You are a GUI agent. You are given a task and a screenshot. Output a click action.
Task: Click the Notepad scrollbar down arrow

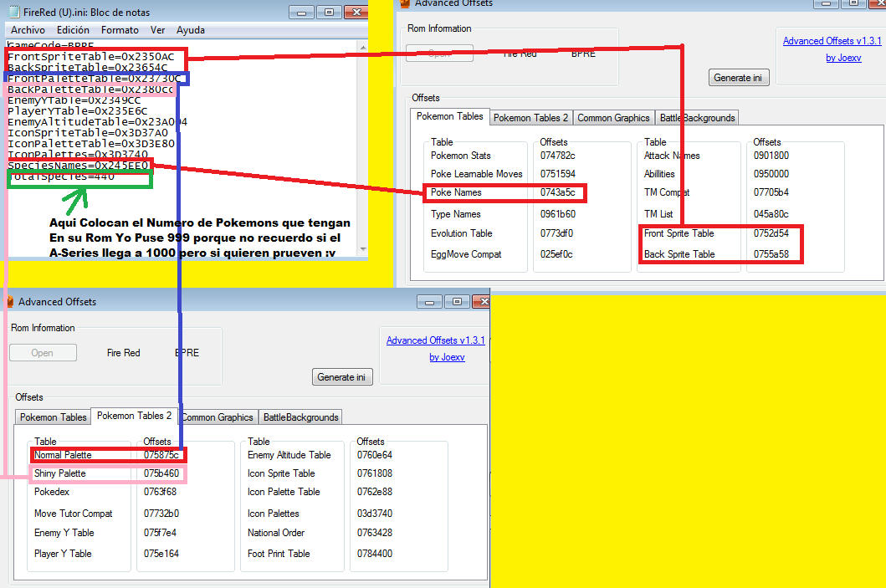click(363, 249)
